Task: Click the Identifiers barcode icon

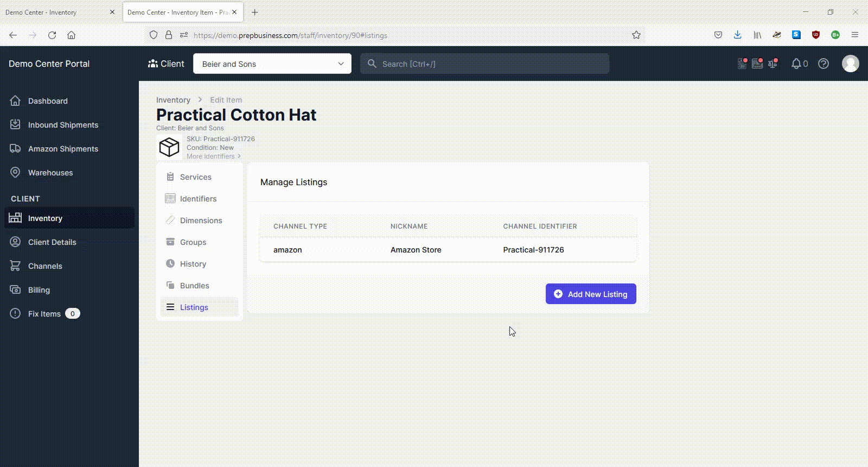Action: (x=170, y=198)
